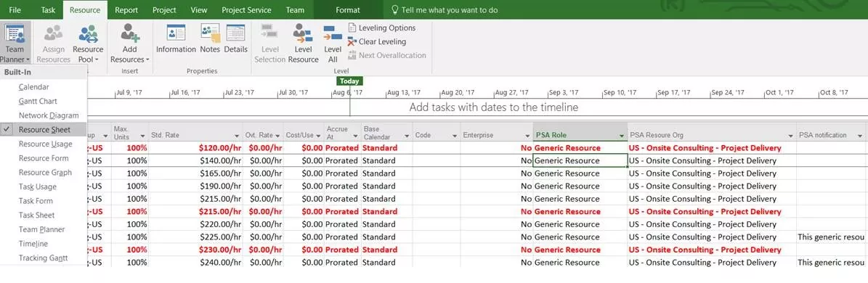
Task: Select Resource Form view
Action: (43, 158)
